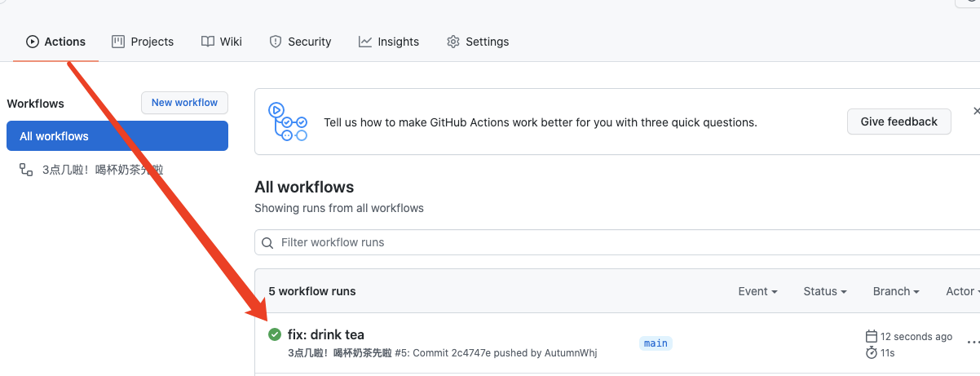Open the 'fix: drink tea' workflow run
Viewport: 980px width, 376px height.
pyautogui.click(x=326, y=334)
